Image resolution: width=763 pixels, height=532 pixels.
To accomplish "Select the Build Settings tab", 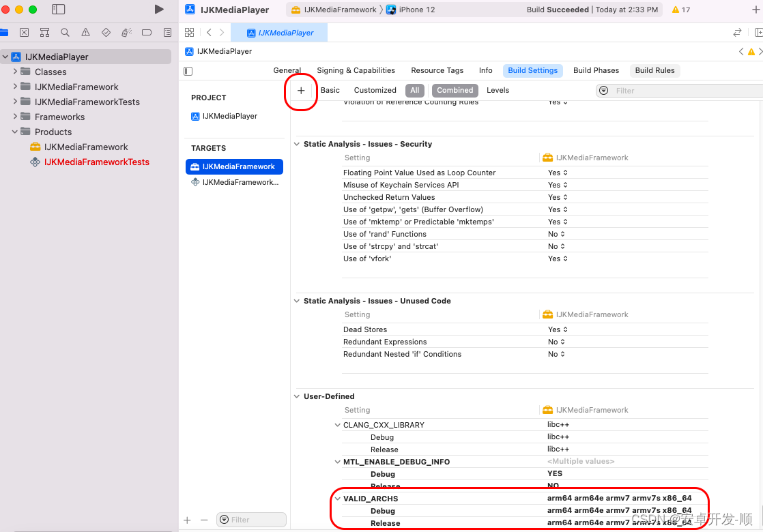I will (x=533, y=70).
